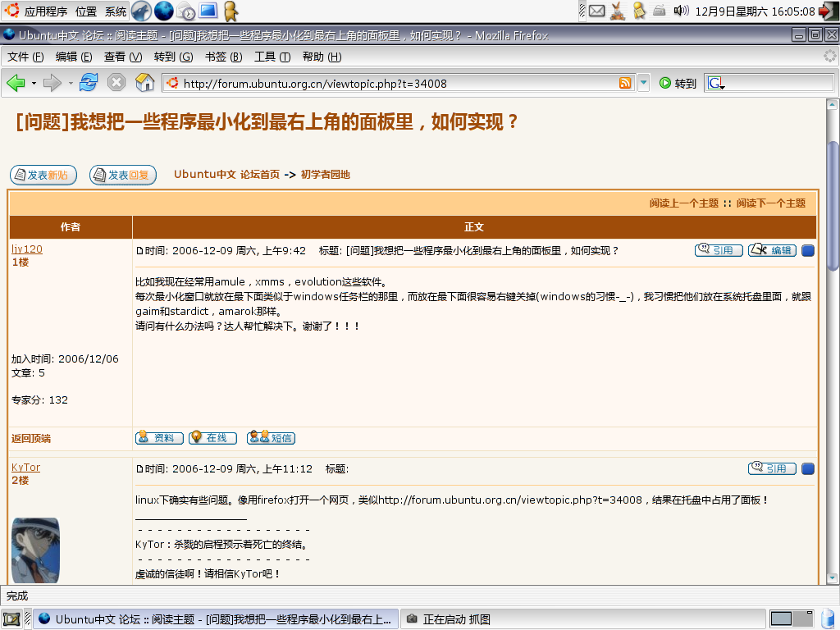Click inside the URL address field
Image resolution: width=840 pixels, height=630 pixels.
coord(399,83)
